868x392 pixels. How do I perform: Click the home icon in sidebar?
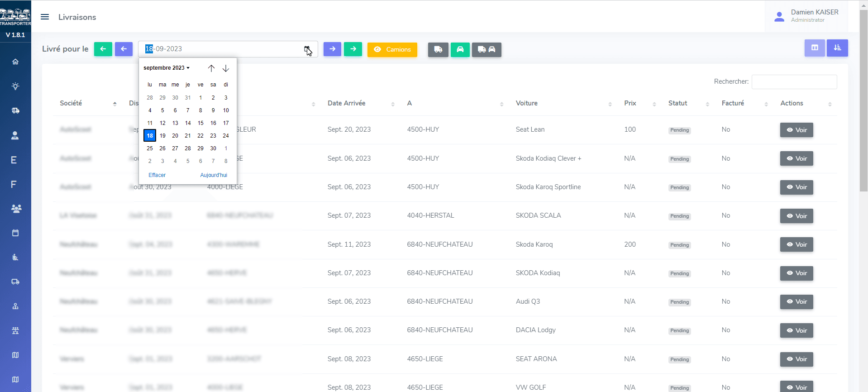point(15,62)
